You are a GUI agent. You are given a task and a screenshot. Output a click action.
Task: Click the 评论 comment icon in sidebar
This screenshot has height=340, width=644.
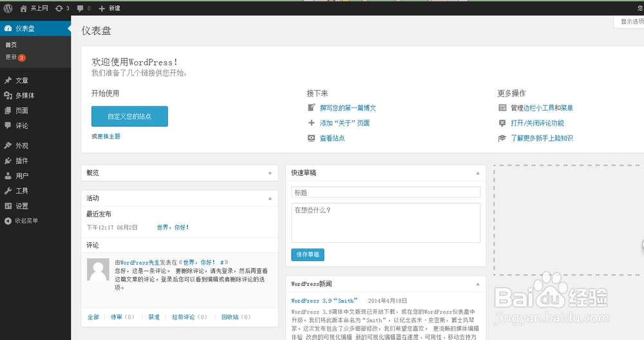click(8, 126)
